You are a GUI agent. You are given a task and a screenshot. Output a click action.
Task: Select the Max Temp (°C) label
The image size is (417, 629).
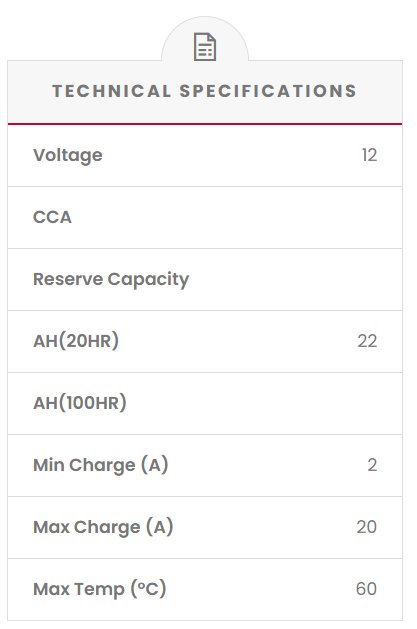click(x=99, y=589)
